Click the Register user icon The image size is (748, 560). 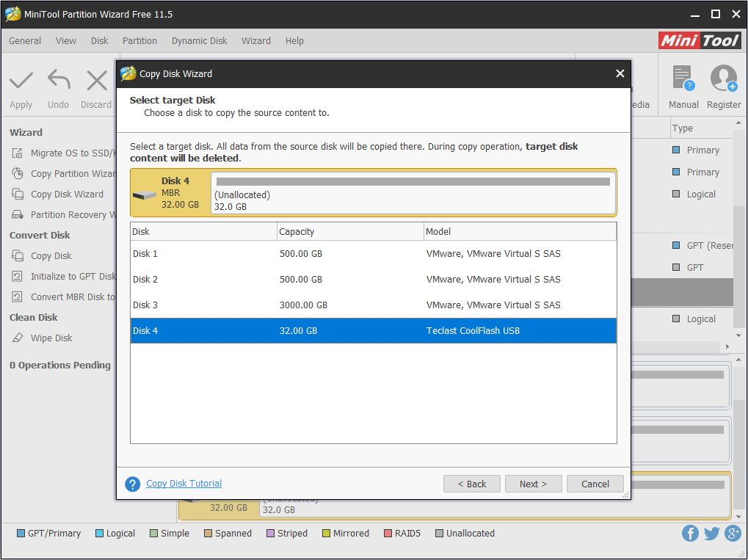tap(724, 79)
